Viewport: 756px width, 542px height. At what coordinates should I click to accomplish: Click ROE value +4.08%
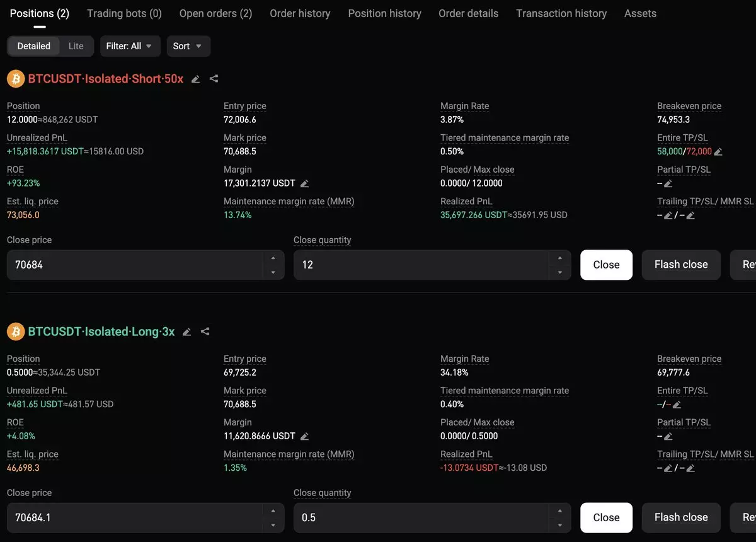(21, 436)
